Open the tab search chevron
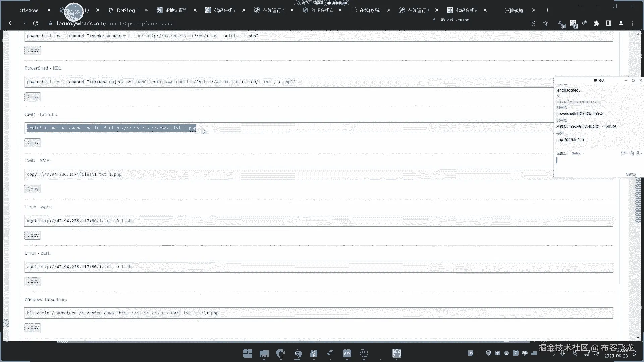 580,6
